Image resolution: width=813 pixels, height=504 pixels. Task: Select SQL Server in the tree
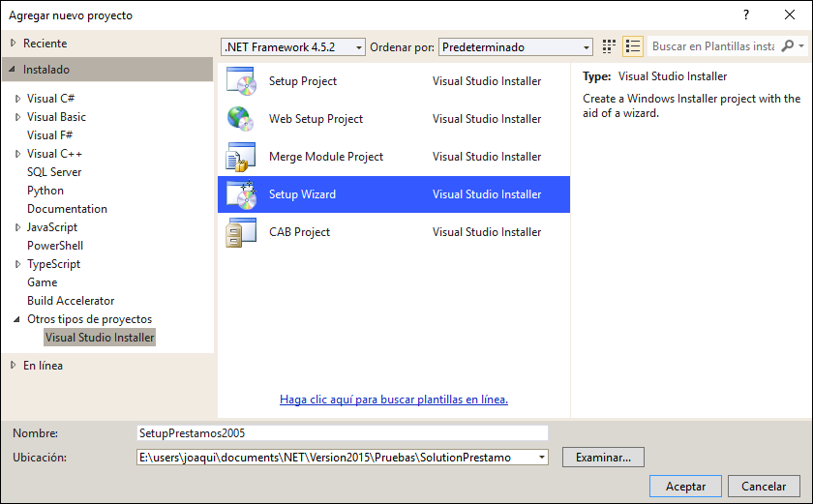[x=54, y=172]
